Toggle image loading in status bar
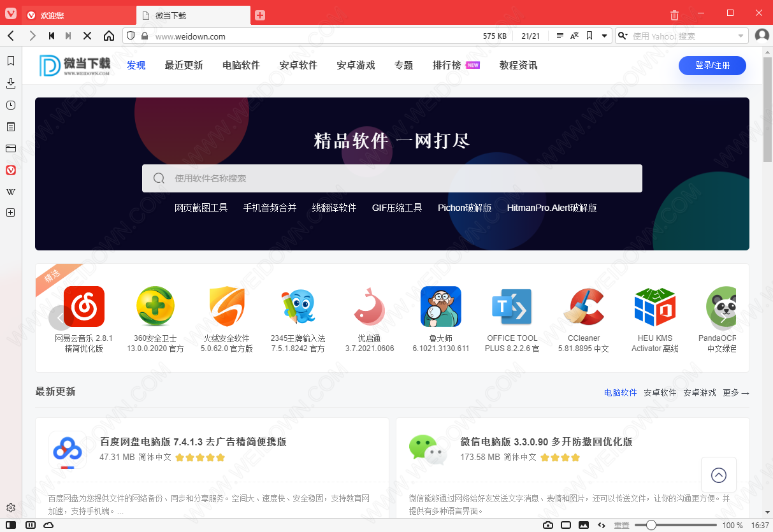 tap(584, 525)
